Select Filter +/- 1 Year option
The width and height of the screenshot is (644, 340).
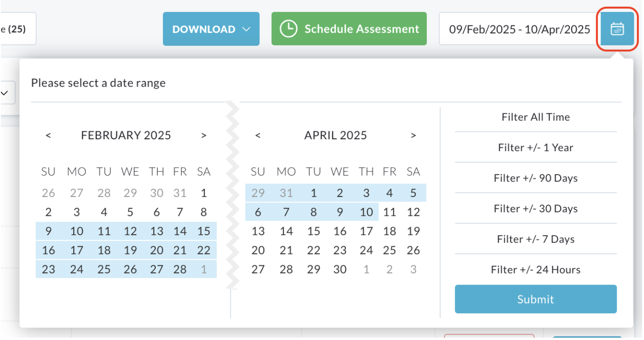pos(535,148)
